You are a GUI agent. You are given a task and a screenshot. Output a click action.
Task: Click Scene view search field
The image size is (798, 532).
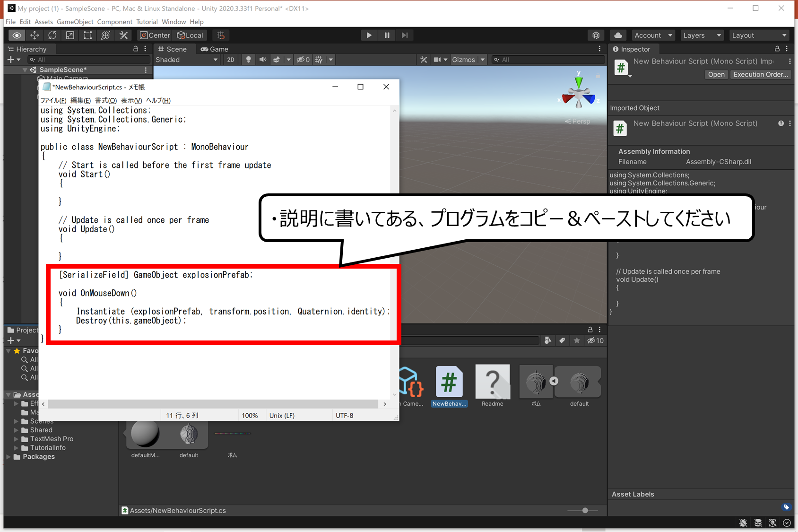[x=548, y=60]
